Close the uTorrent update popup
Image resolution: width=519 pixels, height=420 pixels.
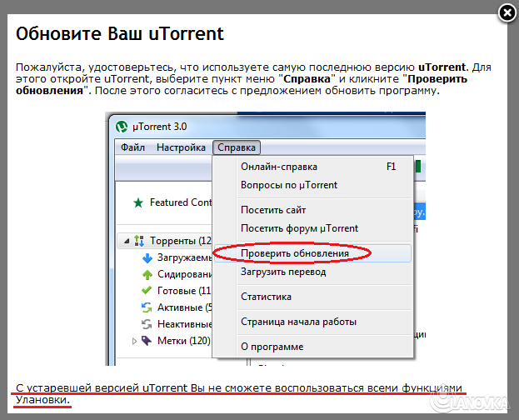click(x=507, y=13)
